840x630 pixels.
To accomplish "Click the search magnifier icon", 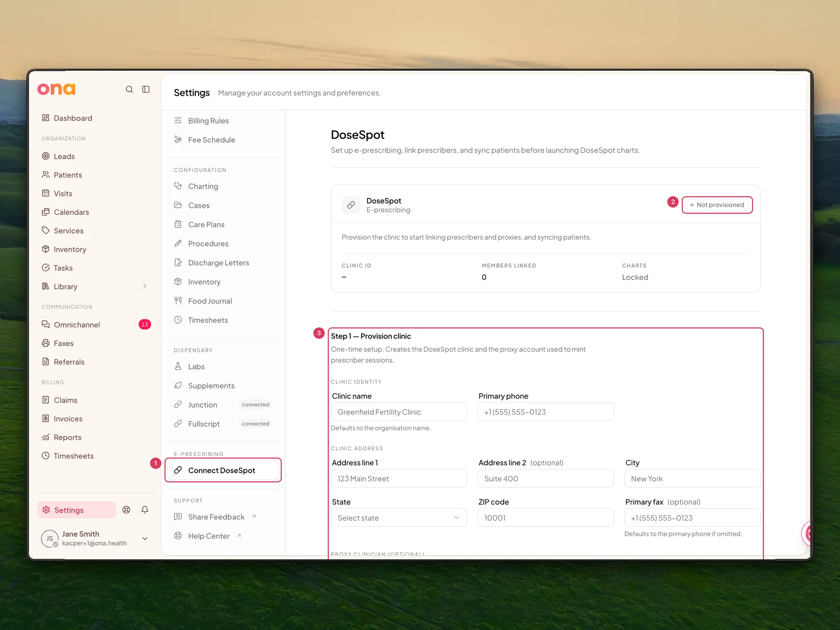I will (x=129, y=89).
